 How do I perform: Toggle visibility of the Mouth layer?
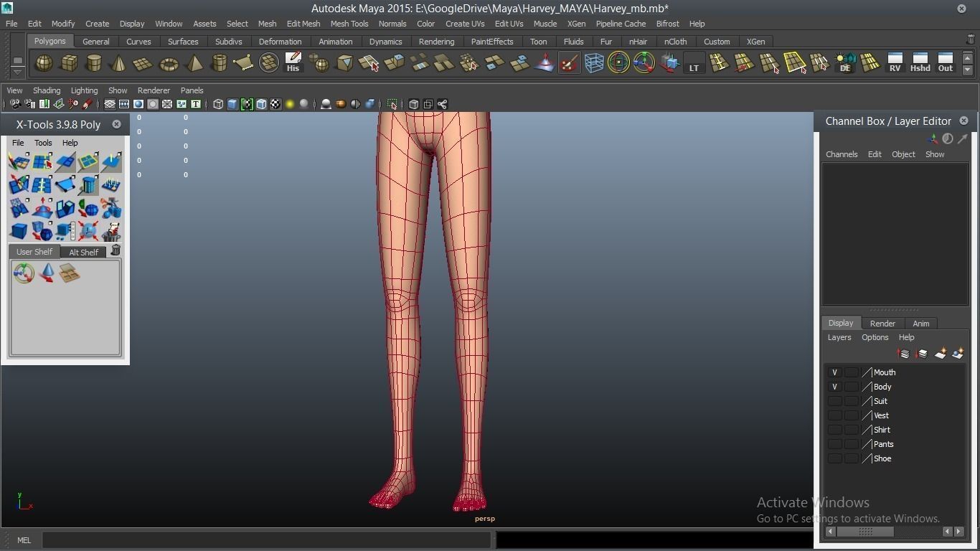[x=834, y=372]
